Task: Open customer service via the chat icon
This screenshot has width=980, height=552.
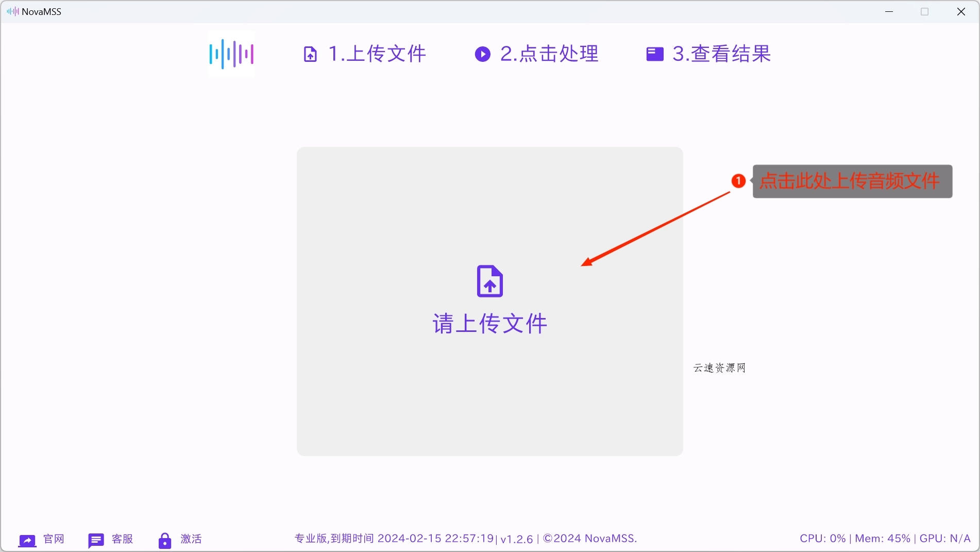Action: (96, 539)
